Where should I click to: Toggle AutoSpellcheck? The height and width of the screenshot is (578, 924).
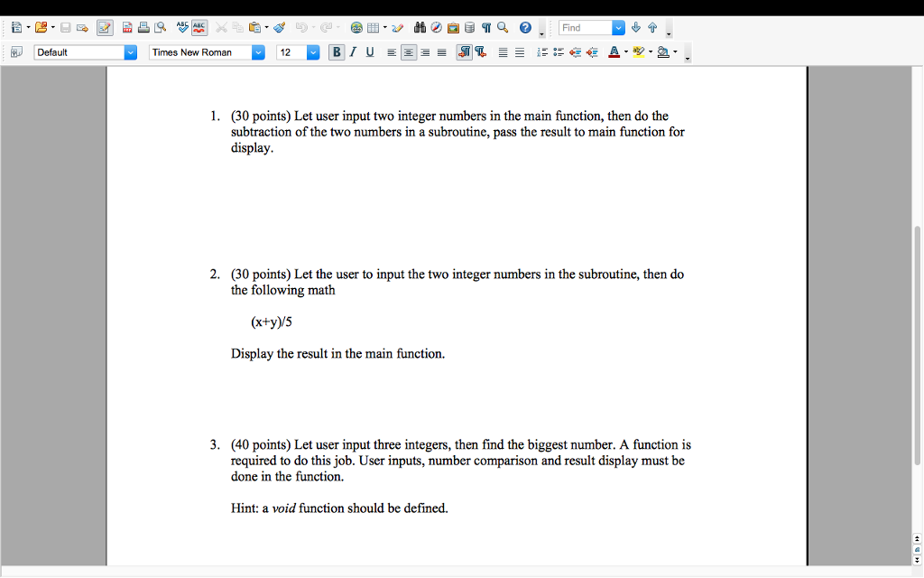coord(199,28)
